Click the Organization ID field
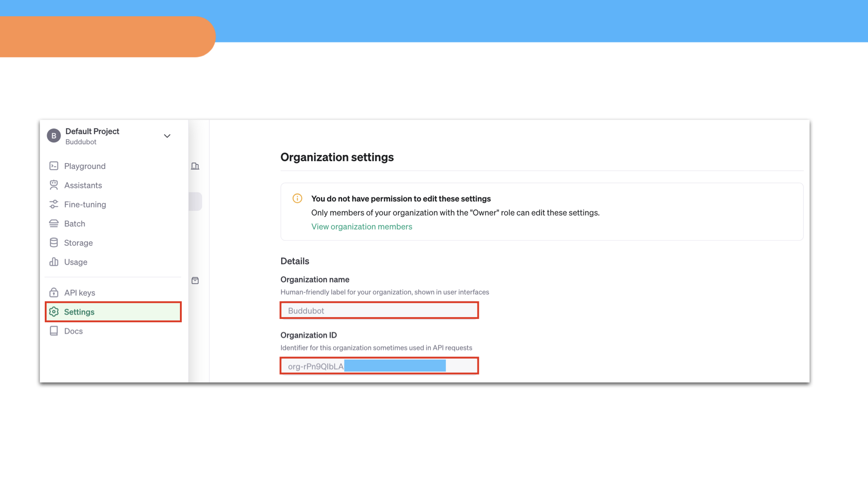The width and height of the screenshot is (868, 488). coord(379,366)
